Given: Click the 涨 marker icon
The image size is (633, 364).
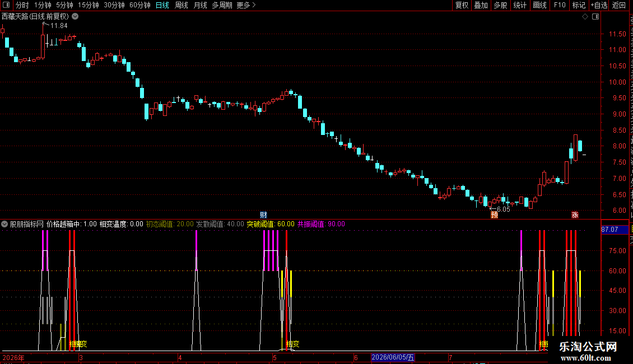Looking at the screenshot, I should [575, 214].
